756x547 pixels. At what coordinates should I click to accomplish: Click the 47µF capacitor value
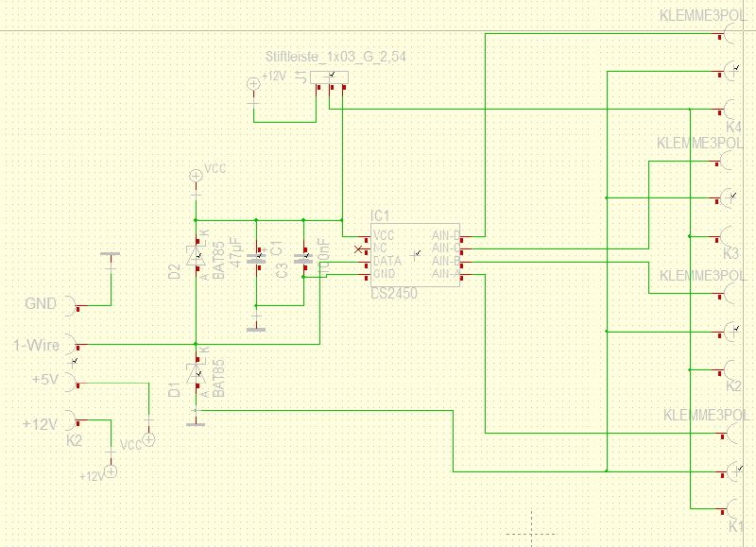[x=235, y=252]
